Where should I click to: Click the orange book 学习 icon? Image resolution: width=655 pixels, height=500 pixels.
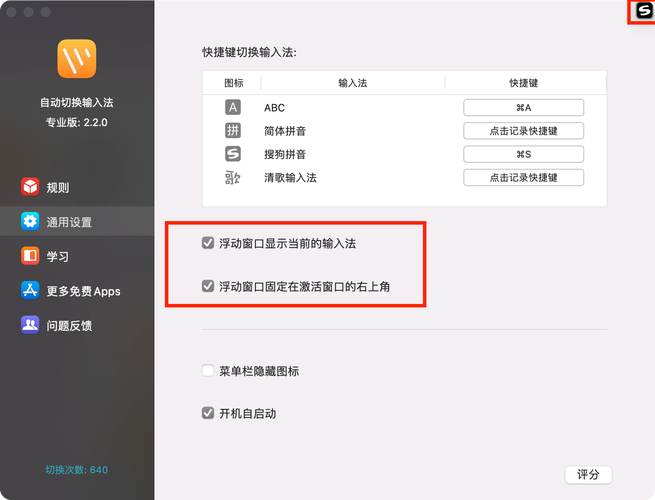[x=30, y=256]
